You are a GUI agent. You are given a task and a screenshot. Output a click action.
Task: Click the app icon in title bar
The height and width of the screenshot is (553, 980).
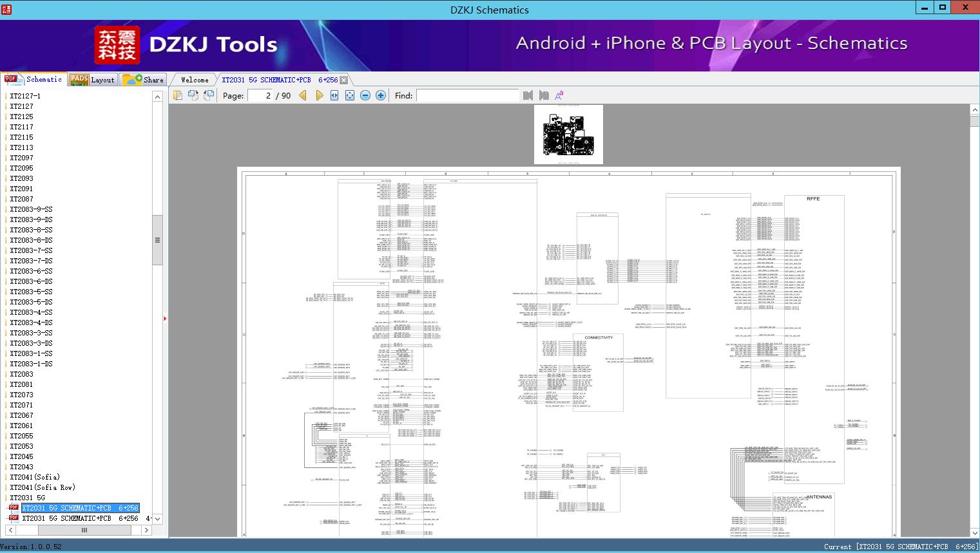pyautogui.click(x=6, y=9)
